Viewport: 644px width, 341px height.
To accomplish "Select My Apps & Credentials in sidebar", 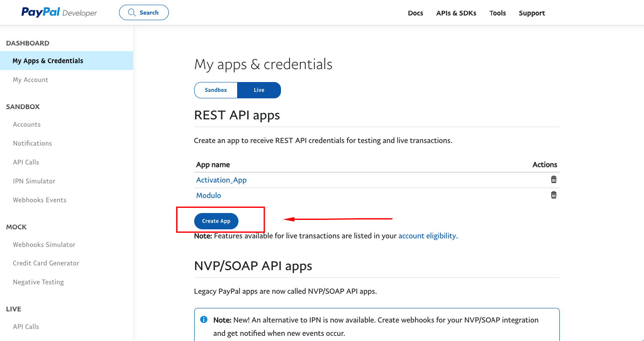I will (x=67, y=61).
